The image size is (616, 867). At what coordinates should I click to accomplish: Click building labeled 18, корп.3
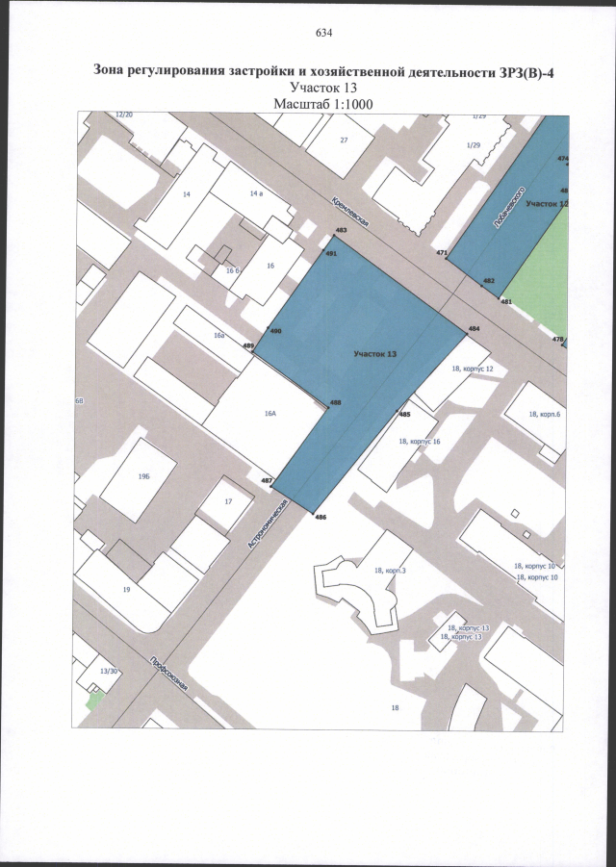(390, 571)
